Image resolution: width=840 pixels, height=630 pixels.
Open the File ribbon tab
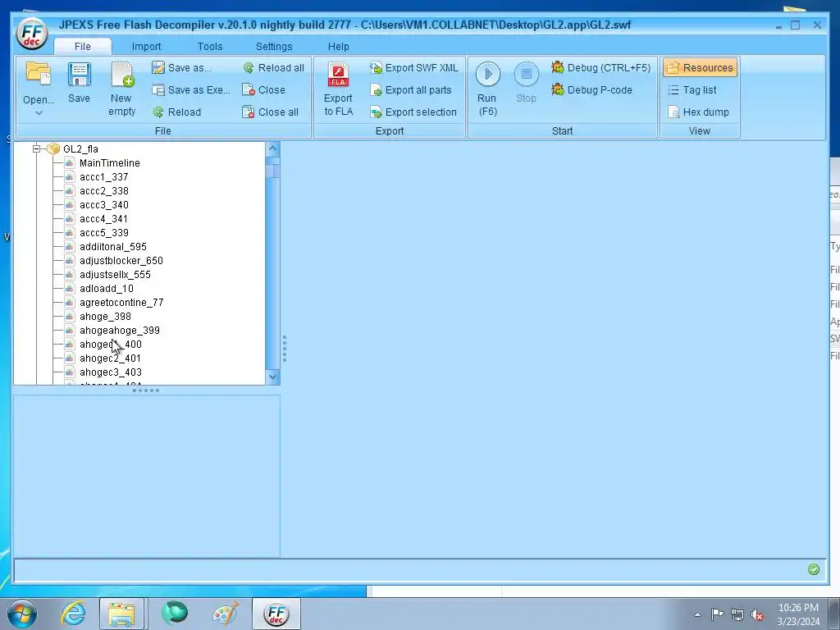click(x=83, y=47)
